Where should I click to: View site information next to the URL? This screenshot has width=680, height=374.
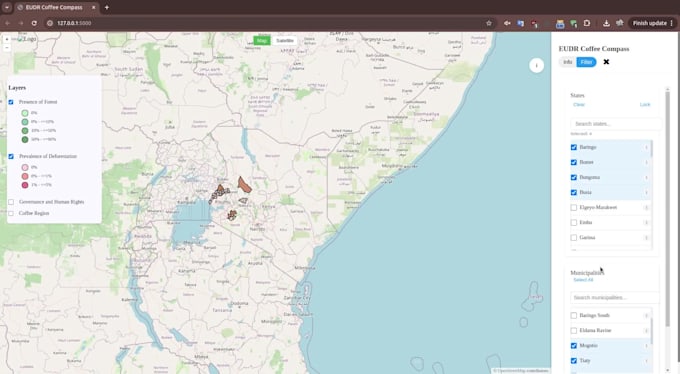click(49, 23)
